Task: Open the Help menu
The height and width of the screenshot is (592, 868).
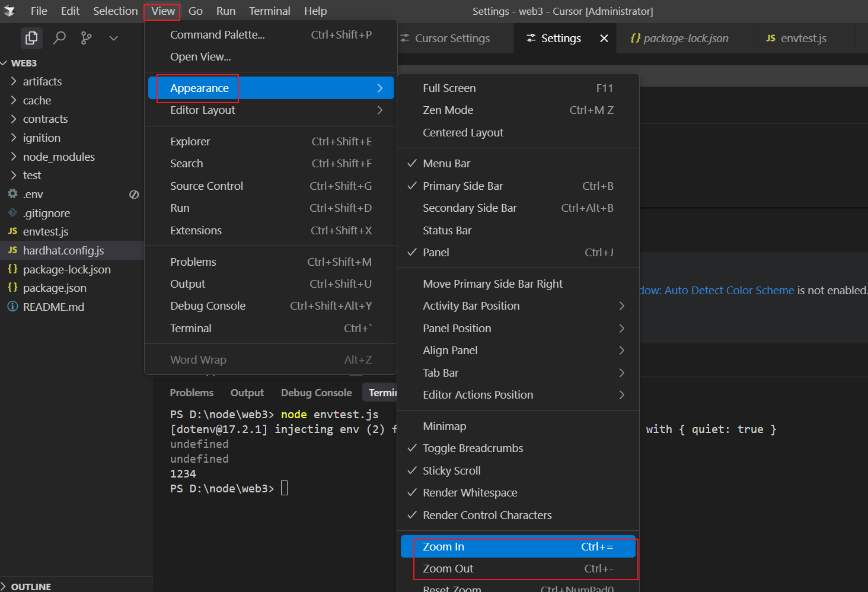Action: tap(315, 11)
